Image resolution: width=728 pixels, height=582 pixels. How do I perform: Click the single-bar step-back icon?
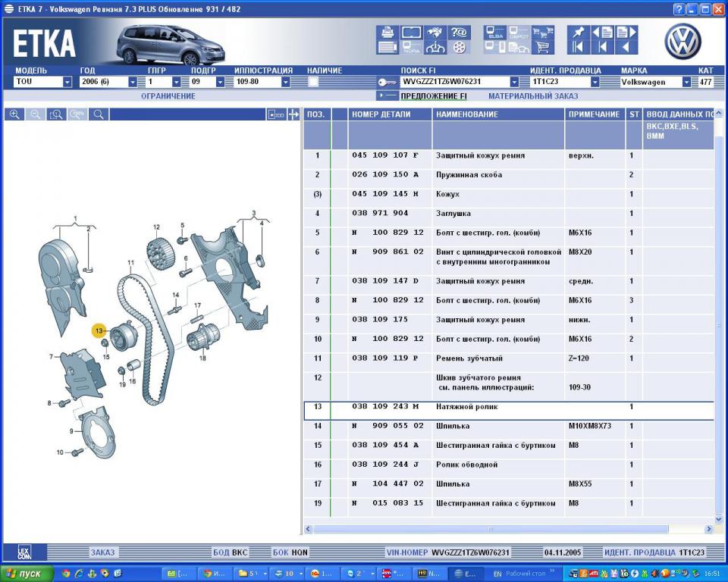pyautogui.click(x=603, y=47)
